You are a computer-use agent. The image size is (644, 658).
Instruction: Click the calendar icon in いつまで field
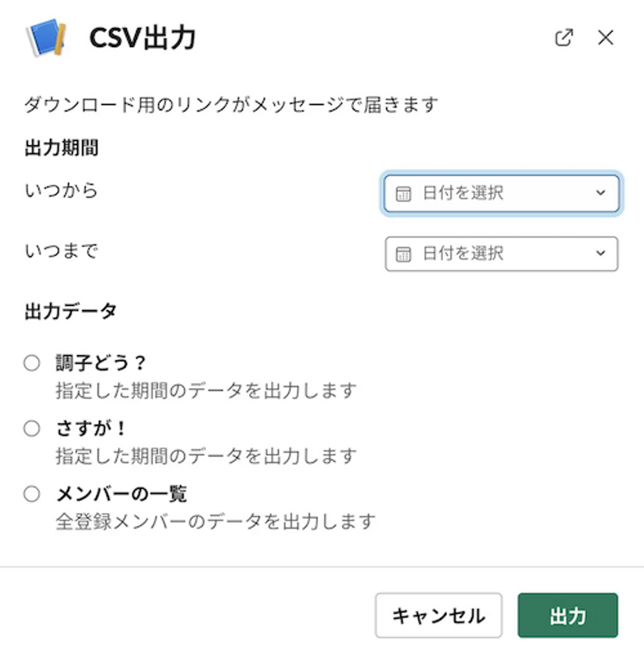tap(403, 254)
